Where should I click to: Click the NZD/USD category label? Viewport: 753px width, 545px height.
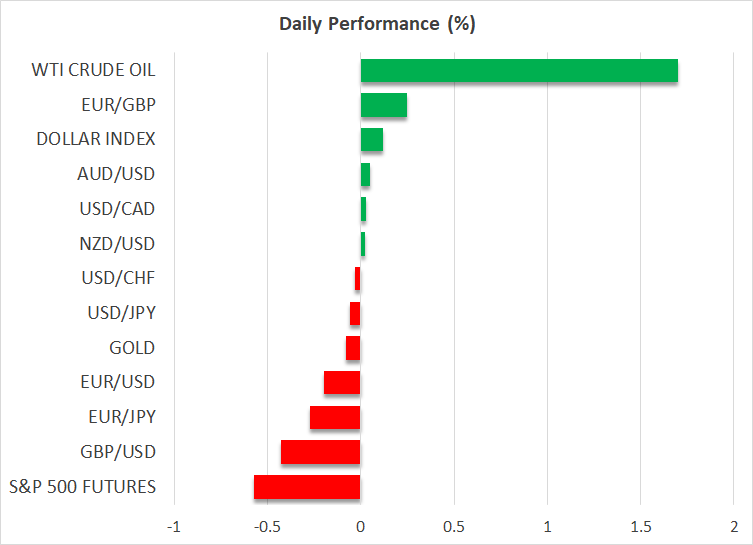click(x=117, y=244)
